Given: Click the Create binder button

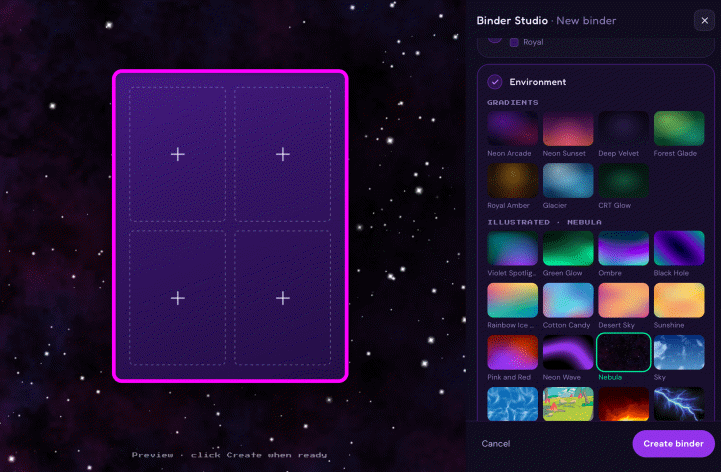Looking at the screenshot, I should (x=673, y=443).
